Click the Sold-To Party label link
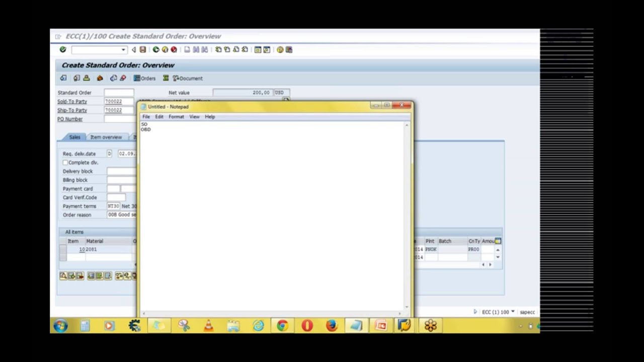This screenshot has height=362, width=644. point(72,102)
